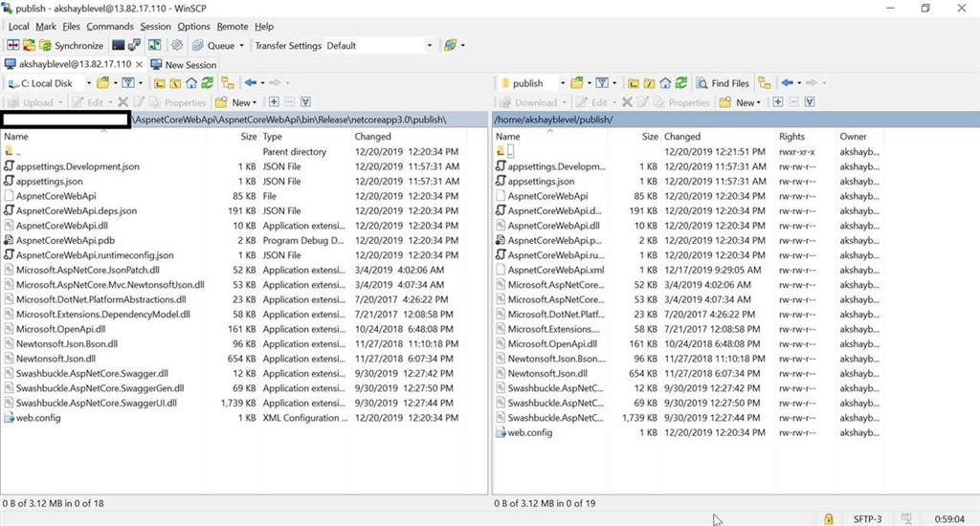Click the remote panel selection filter icon
The height and width of the screenshot is (526, 980).
click(x=810, y=101)
